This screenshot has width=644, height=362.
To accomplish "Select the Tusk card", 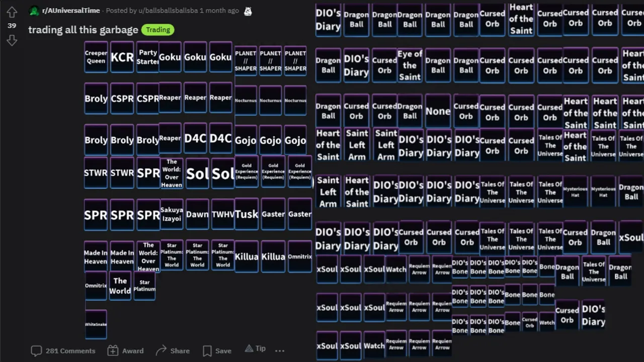I will pos(246,214).
